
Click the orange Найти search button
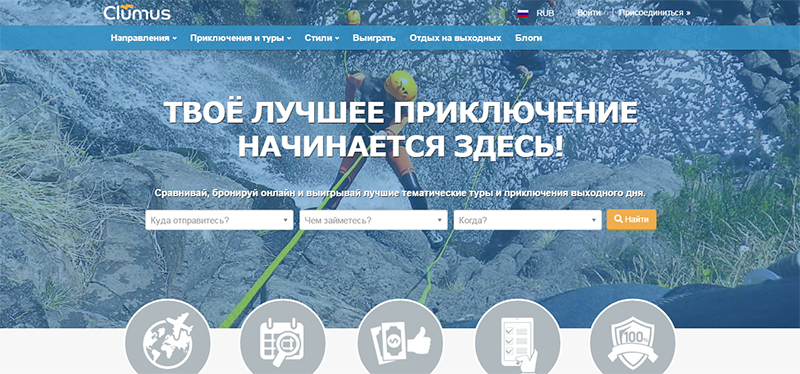pos(632,219)
